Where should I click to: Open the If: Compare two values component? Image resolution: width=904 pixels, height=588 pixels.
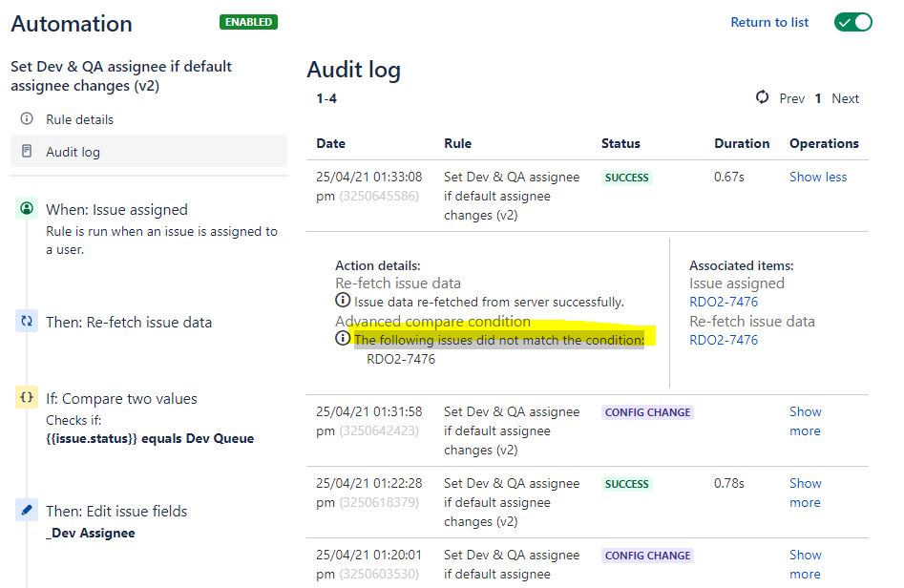tap(121, 399)
